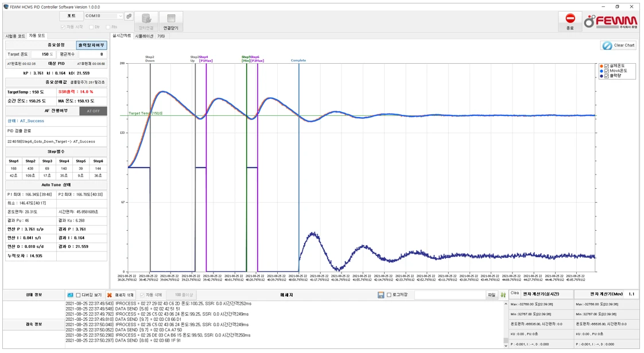Screen dimensions: 644x353
Task: Click the 상태 : AT_Success status text
Action: 25,121
